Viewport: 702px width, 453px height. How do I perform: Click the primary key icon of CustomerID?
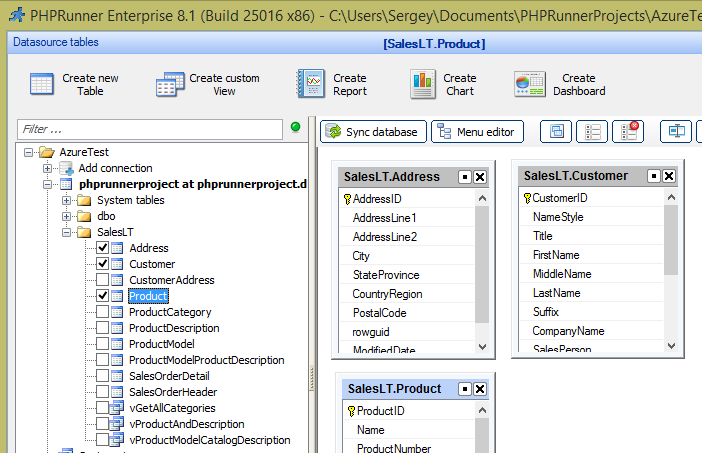click(527, 198)
